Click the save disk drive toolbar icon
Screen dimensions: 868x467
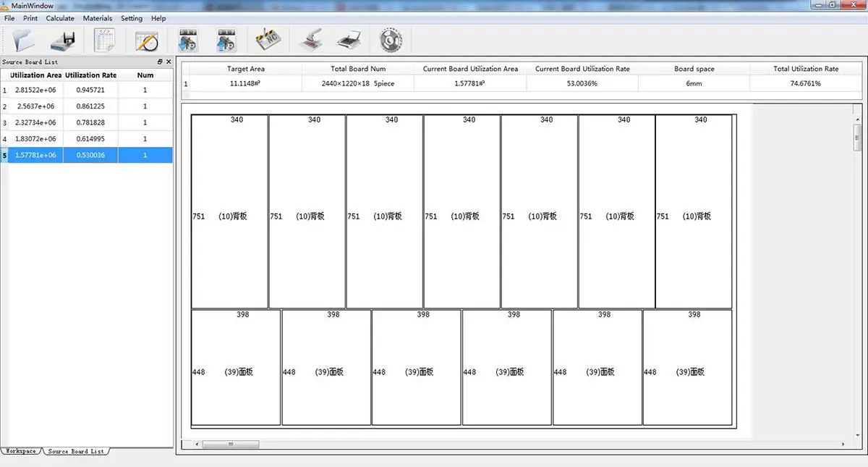(x=64, y=40)
